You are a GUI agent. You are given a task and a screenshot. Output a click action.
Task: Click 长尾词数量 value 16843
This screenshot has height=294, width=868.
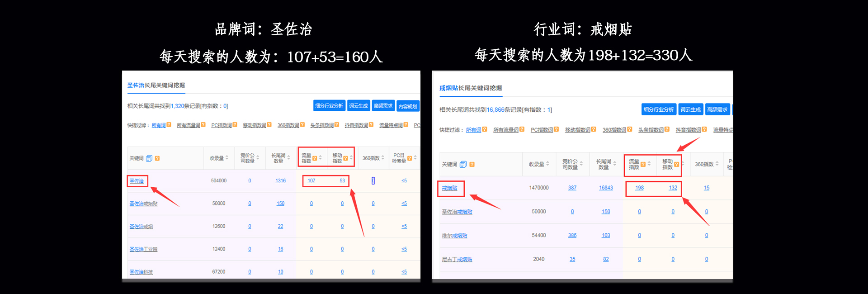606,188
